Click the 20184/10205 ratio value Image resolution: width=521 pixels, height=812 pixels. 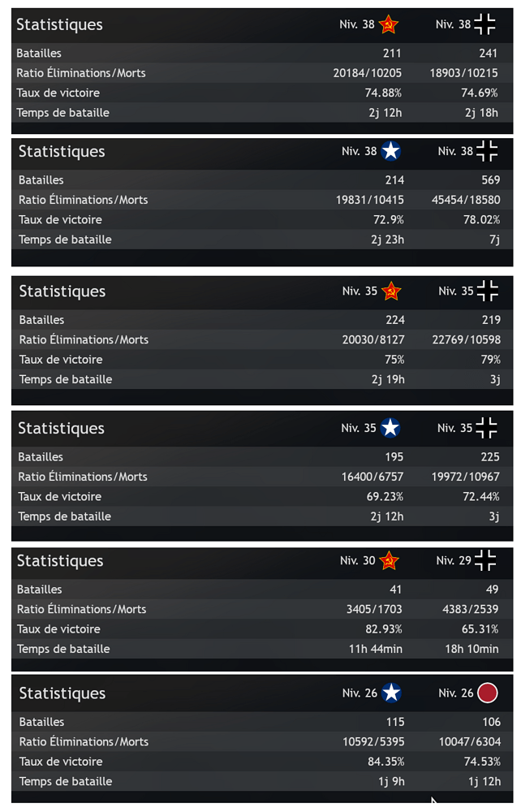coord(368,73)
